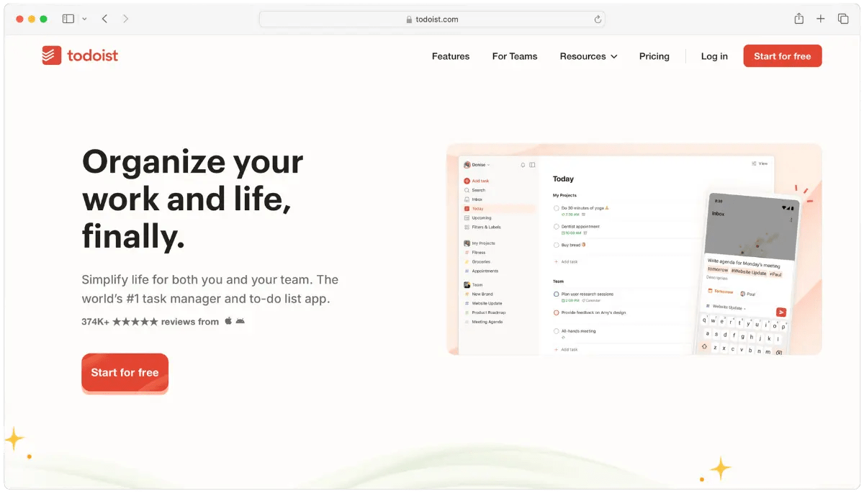Click the '374K+ ★★★★★ reviews from' text

coord(150,322)
